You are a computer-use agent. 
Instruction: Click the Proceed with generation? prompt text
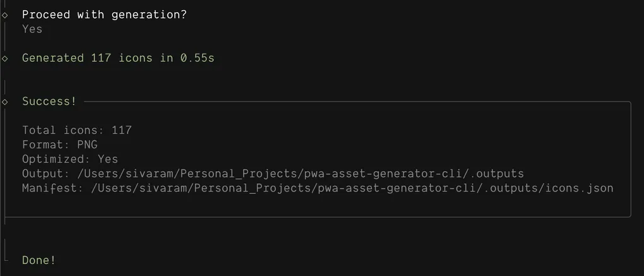(x=104, y=15)
